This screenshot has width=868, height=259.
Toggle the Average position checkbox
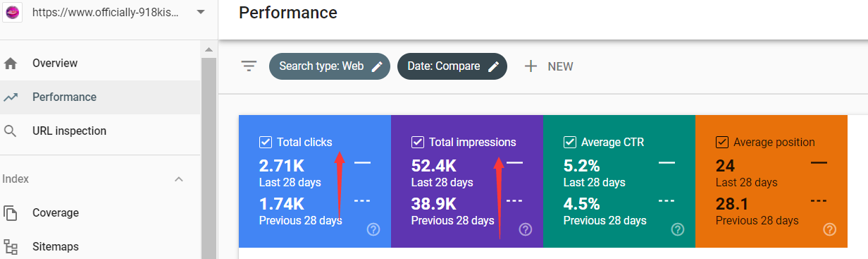click(x=722, y=143)
